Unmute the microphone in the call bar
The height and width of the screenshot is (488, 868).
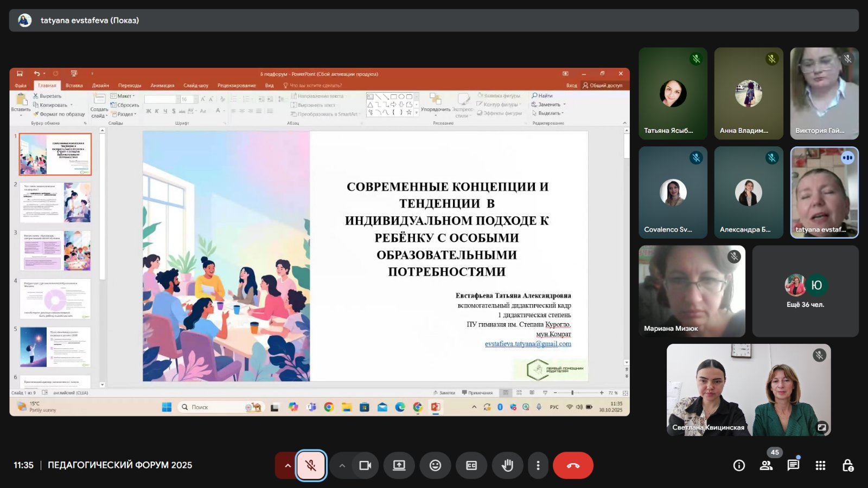pyautogui.click(x=311, y=465)
